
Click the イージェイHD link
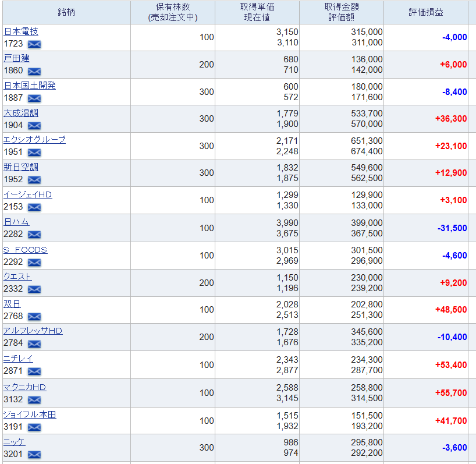pyautogui.click(x=27, y=194)
